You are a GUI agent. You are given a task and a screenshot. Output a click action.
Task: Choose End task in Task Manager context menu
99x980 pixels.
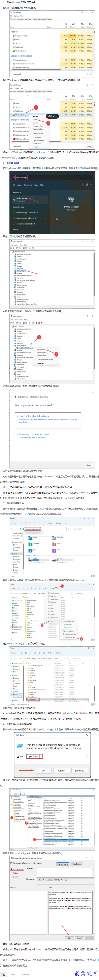pos(36,123)
